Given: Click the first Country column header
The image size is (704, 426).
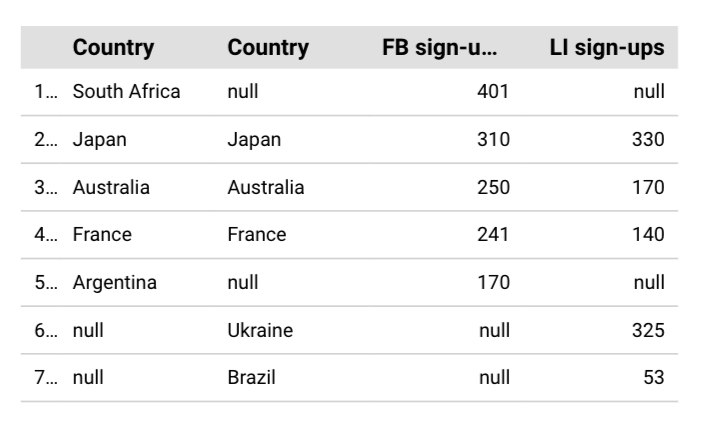Looking at the screenshot, I should 113,48.
